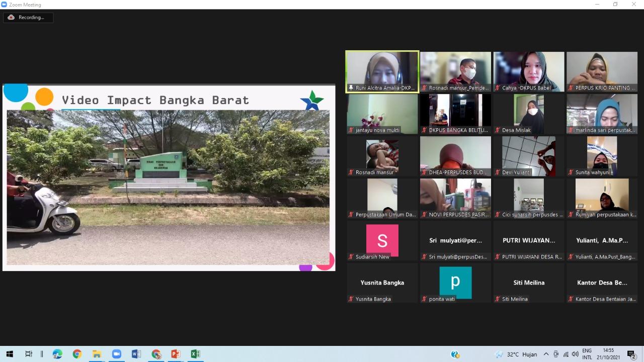Open Zoom from the taskbar

coord(117,354)
